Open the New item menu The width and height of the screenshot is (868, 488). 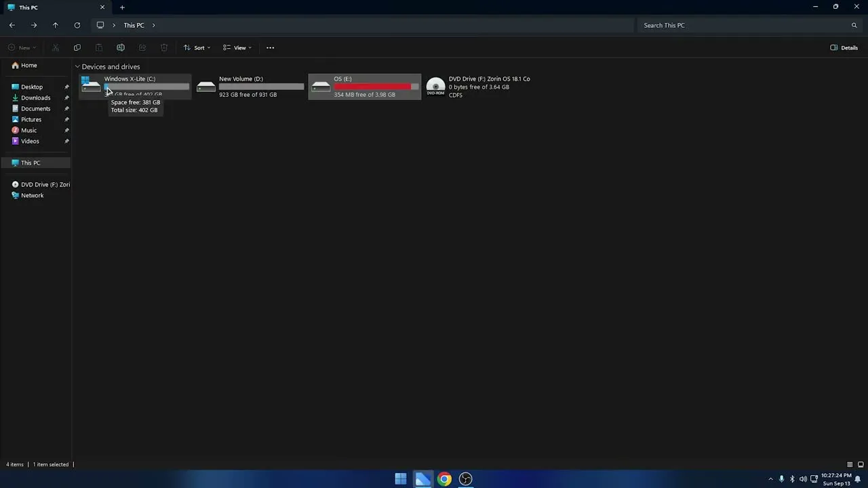pos(22,47)
